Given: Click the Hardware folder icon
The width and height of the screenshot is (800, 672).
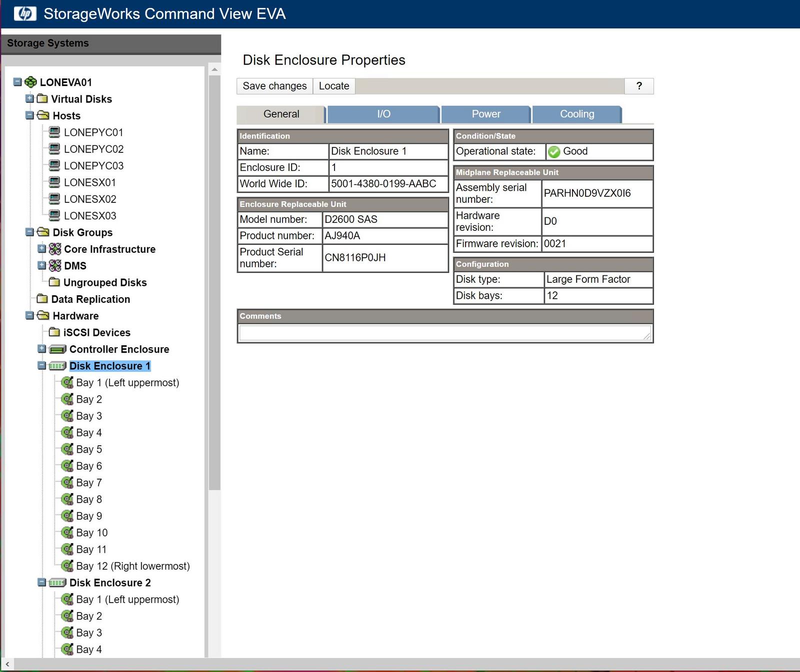Looking at the screenshot, I should point(43,315).
